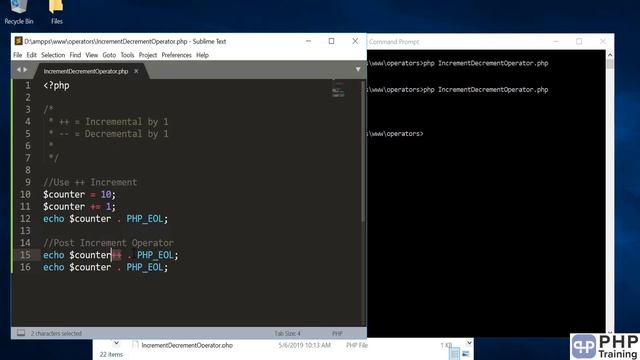Screen dimensions: 640x360
Task: Click '$counter' on line 16
Action: coord(90,267)
